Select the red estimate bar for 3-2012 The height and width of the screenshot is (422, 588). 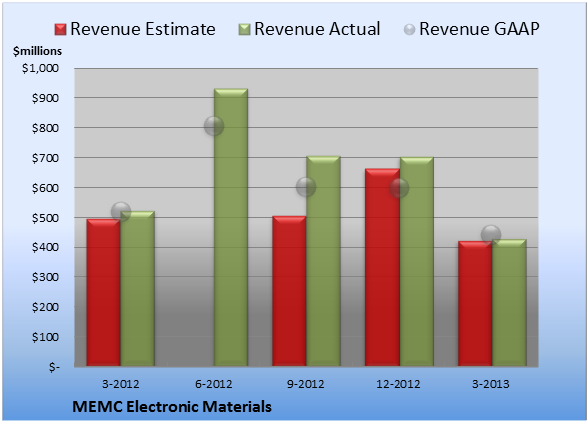point(104,293)
